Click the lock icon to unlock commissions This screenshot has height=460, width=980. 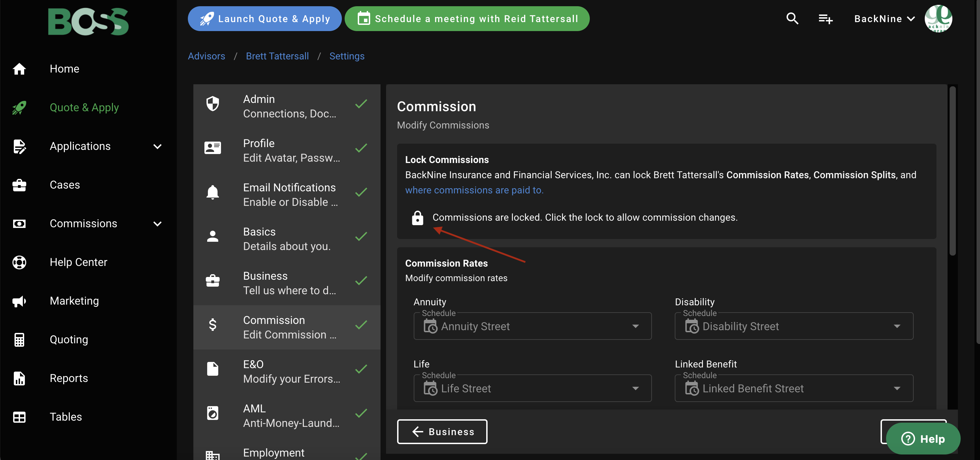click(417, 218)
